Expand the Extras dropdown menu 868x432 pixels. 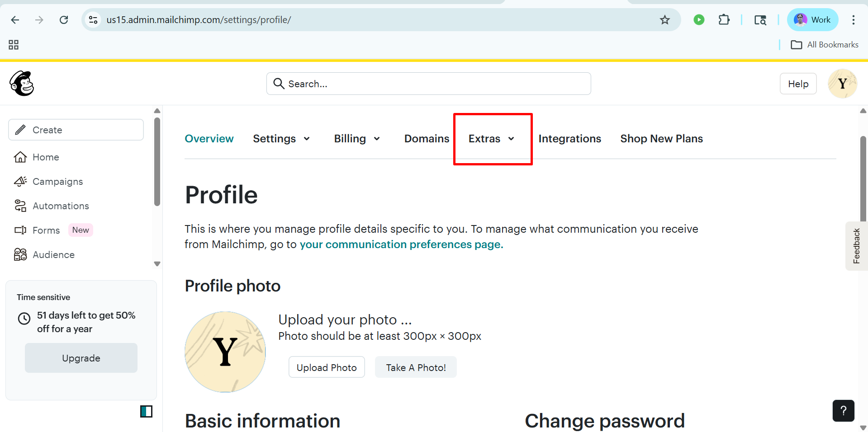(492, 139)
